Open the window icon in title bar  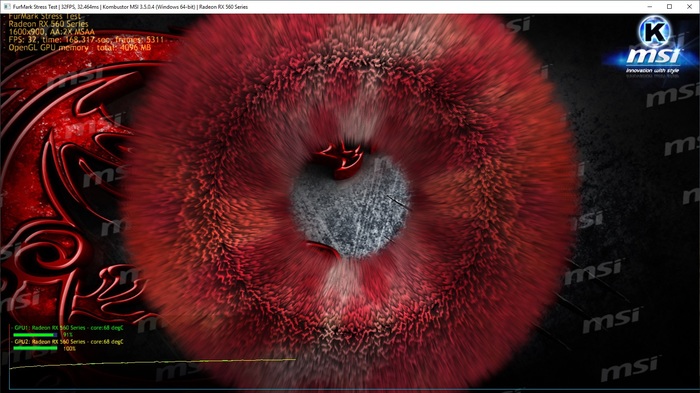click(x=7, y=7)
